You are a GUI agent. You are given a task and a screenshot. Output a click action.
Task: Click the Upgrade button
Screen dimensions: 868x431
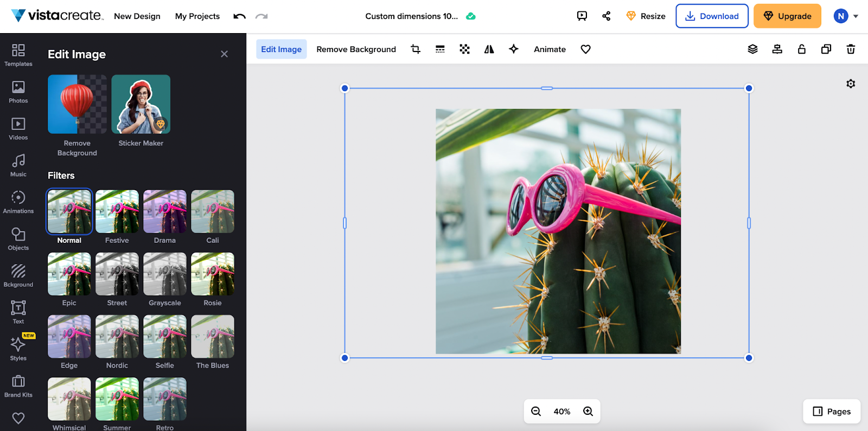(787, 16)
